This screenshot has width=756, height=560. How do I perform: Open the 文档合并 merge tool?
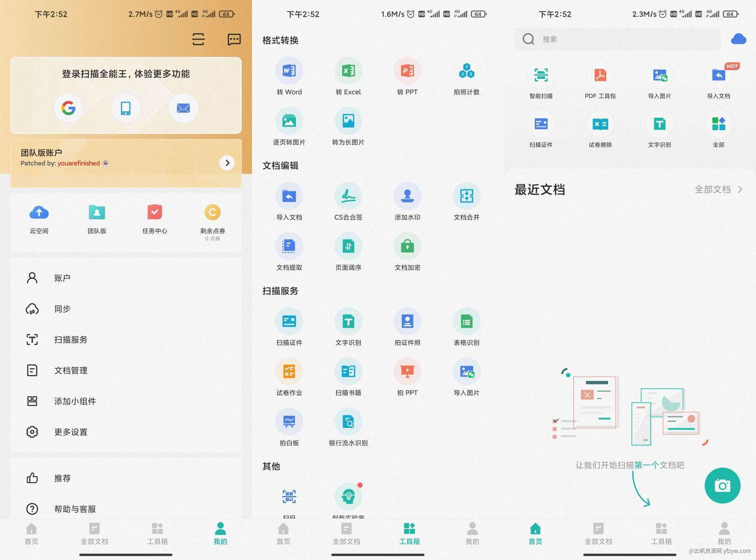click(x=467, y=202)
